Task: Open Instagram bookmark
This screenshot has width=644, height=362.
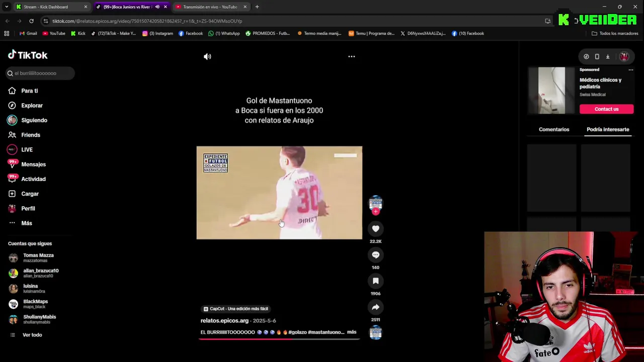Action: point(158,34)
